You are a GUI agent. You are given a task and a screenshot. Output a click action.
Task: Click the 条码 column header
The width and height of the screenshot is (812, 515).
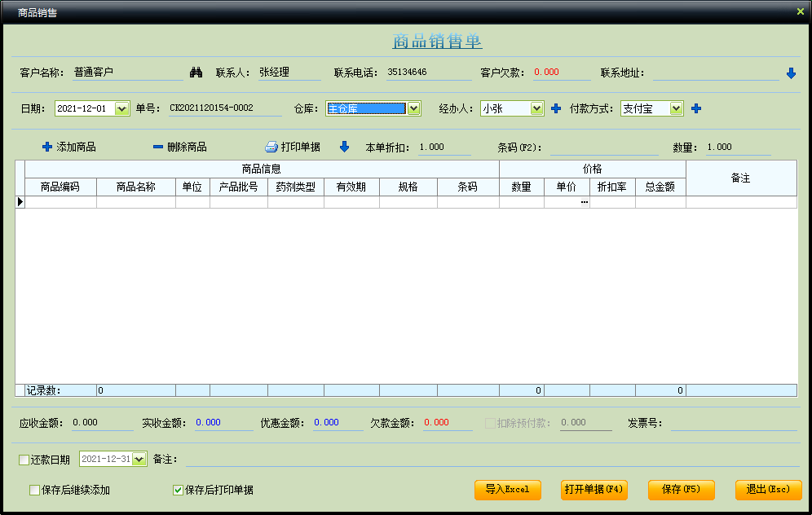pos(468,187)
